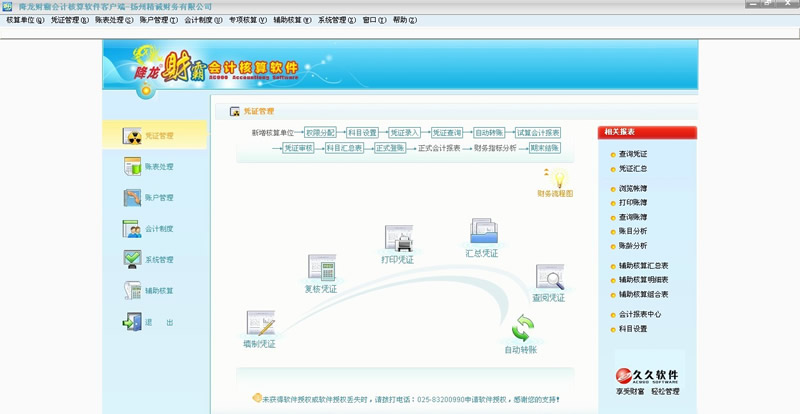Click the 凭证管理 panel header icon

click(235, 111)
